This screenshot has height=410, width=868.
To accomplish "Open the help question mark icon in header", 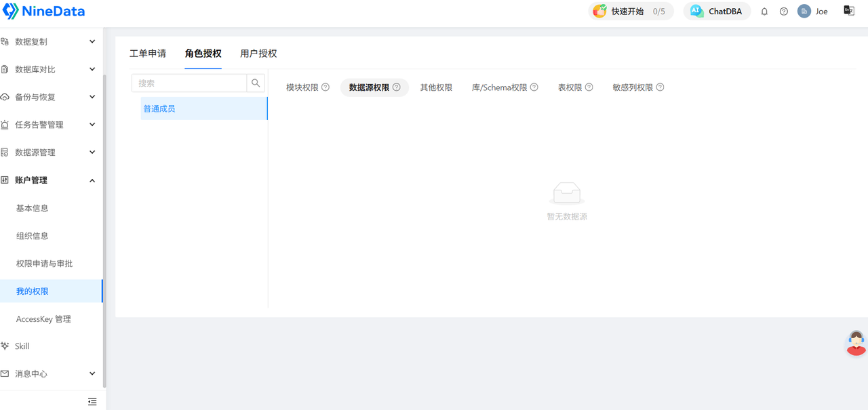I will 784,12.
